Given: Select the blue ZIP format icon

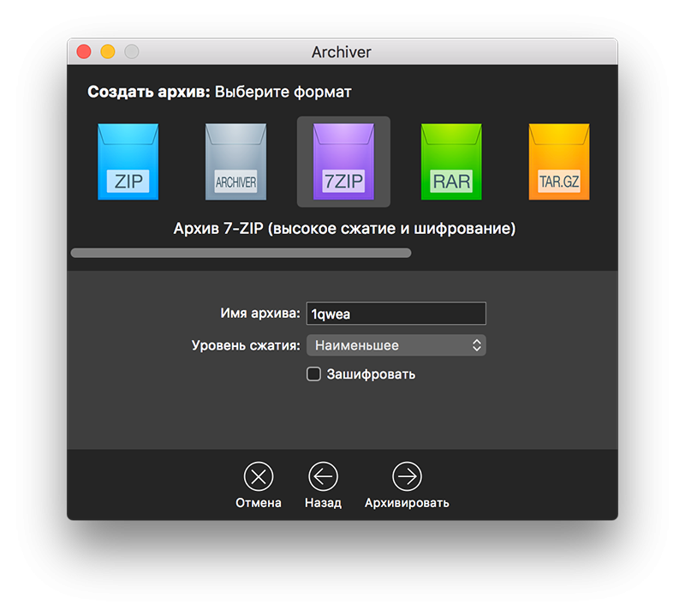Looking at the screenshot, I should coord(128,162).
